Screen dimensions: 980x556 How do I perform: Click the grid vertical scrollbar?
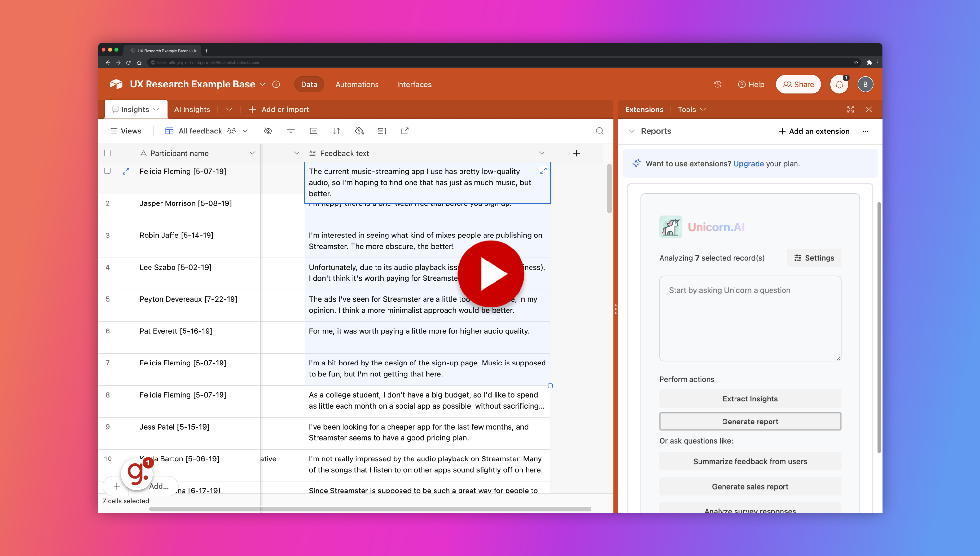(x=609, y=188)
